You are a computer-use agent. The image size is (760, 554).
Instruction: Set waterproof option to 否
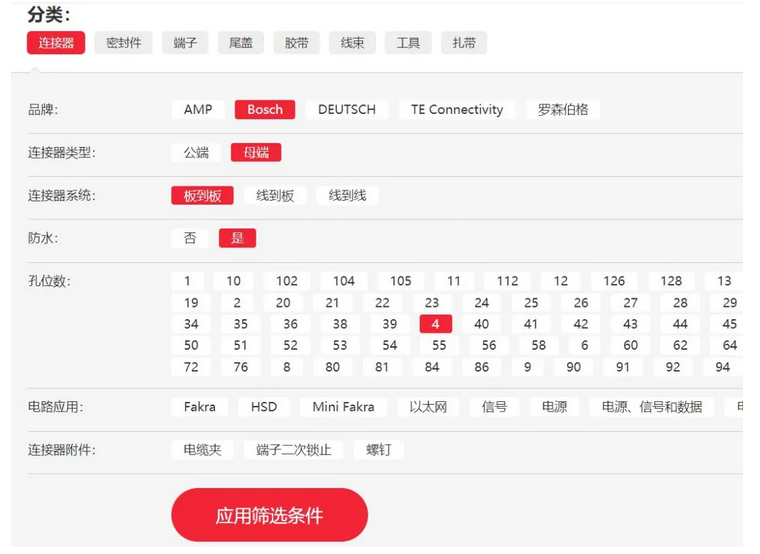(190, 238)
